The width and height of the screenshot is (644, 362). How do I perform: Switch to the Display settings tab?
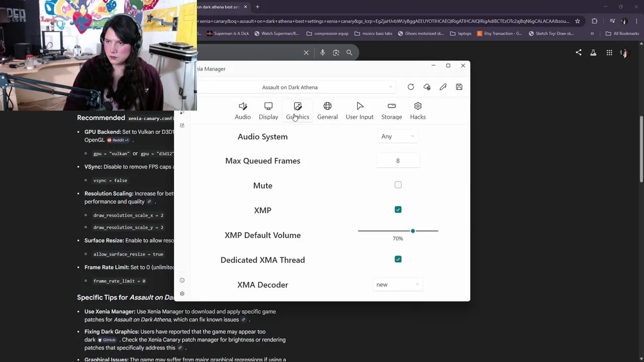tap(268, 111)
